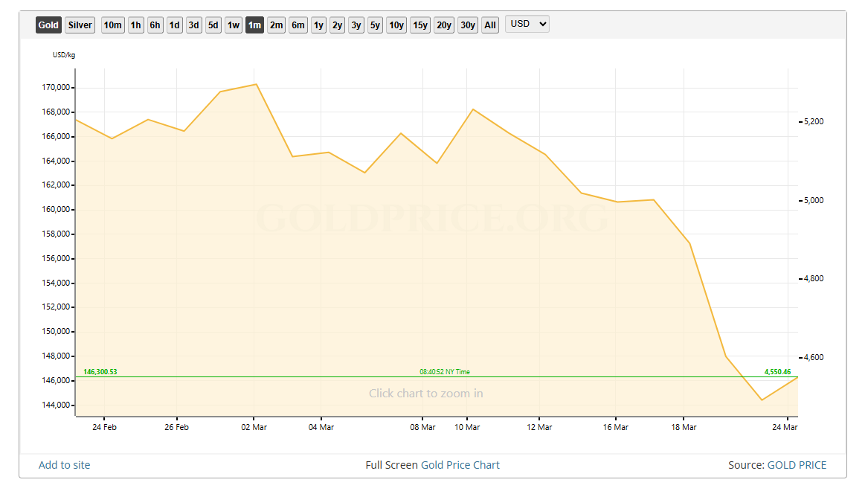
Task: Open the USD currency dropdown
Action: (x=527, y=24)
